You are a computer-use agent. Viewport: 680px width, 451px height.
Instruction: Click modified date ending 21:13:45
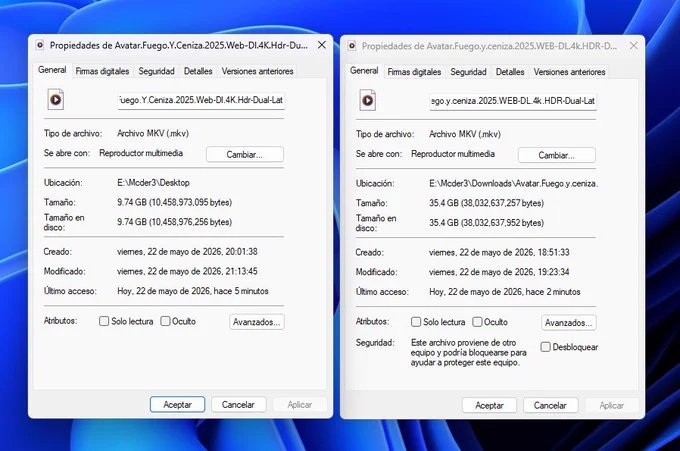pyautogui.click(x=187, y=271)
